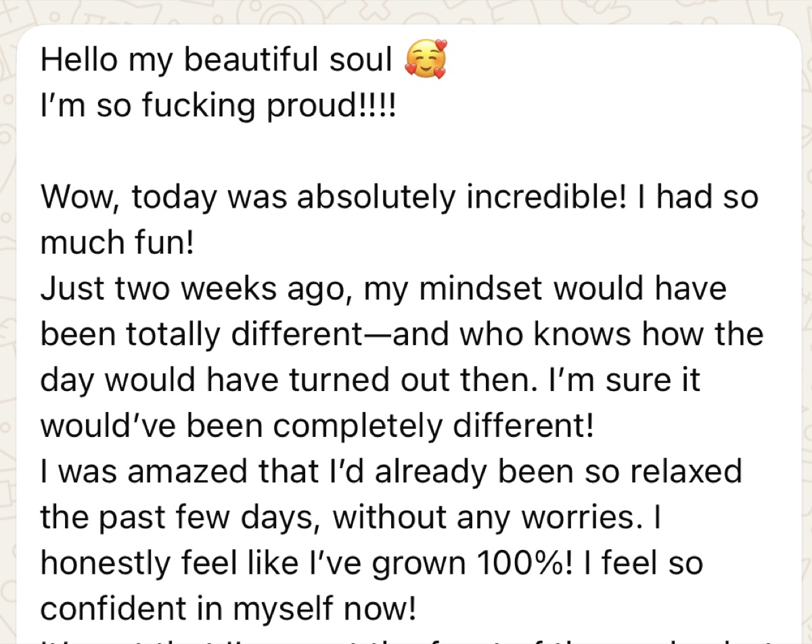The height and width of the screenshot is (644, 812).
Task: Select "would've been completely different!"
Action: coord(317,425)
